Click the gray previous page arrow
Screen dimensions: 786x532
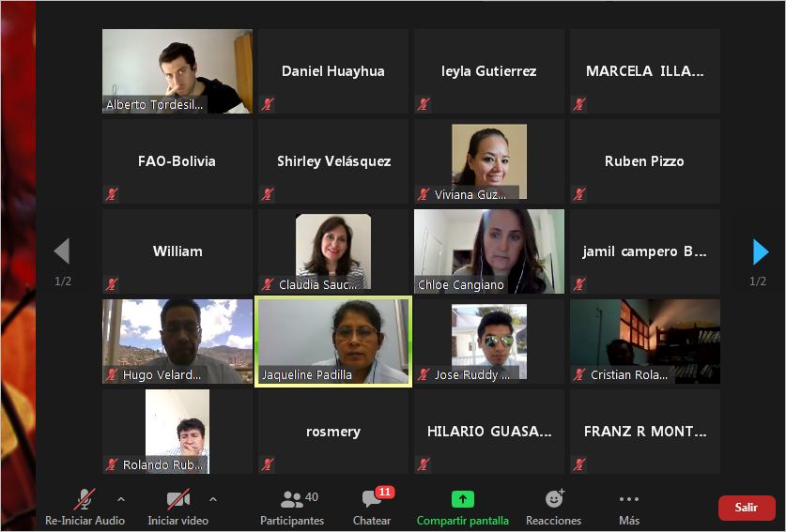point(62,251)
